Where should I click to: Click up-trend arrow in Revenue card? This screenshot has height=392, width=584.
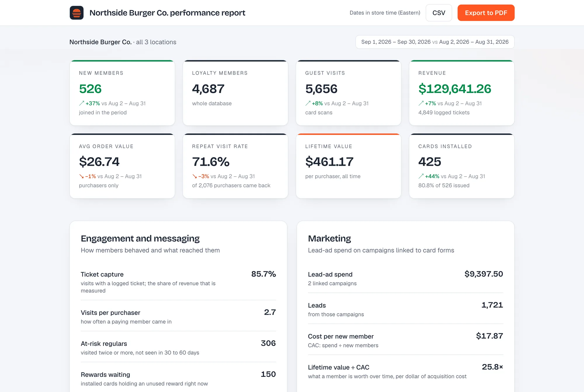[x=421, y=103]
